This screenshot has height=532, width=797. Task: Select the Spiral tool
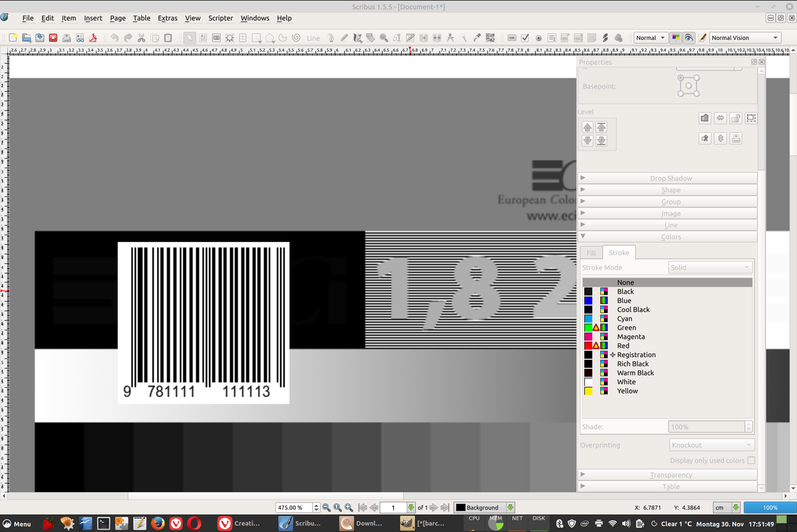296,38
